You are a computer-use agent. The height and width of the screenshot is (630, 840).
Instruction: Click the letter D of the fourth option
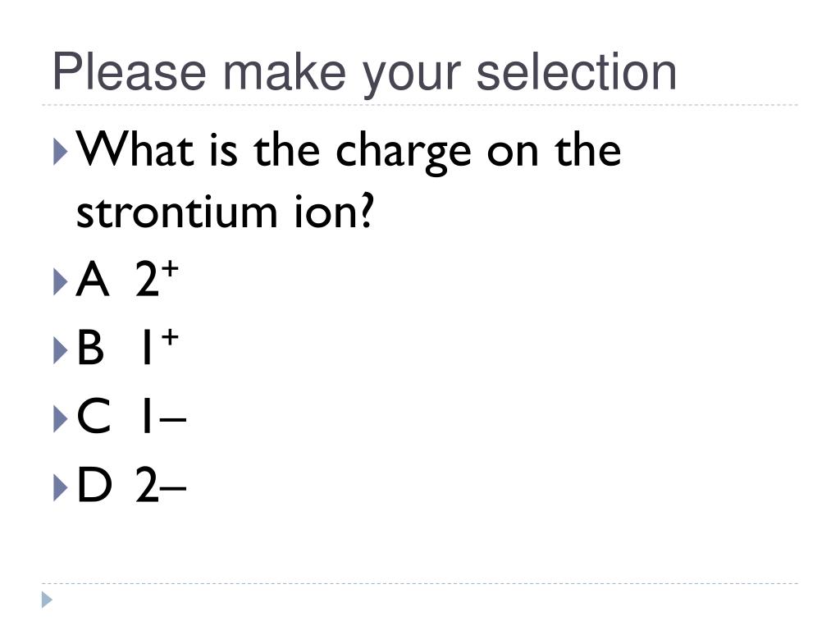point(95,484)
